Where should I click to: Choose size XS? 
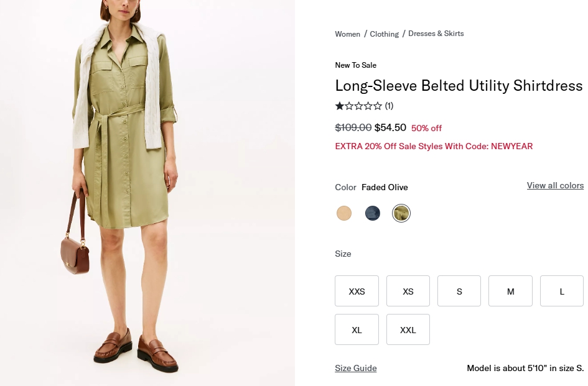(408, 291)
